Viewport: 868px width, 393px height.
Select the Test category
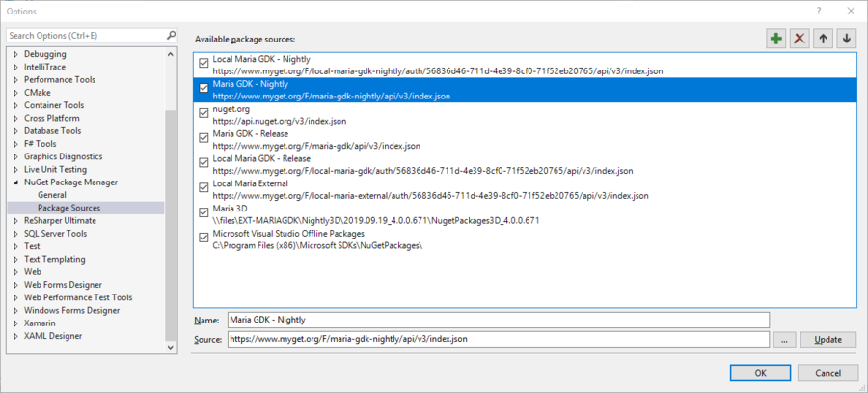pos(32,246)
